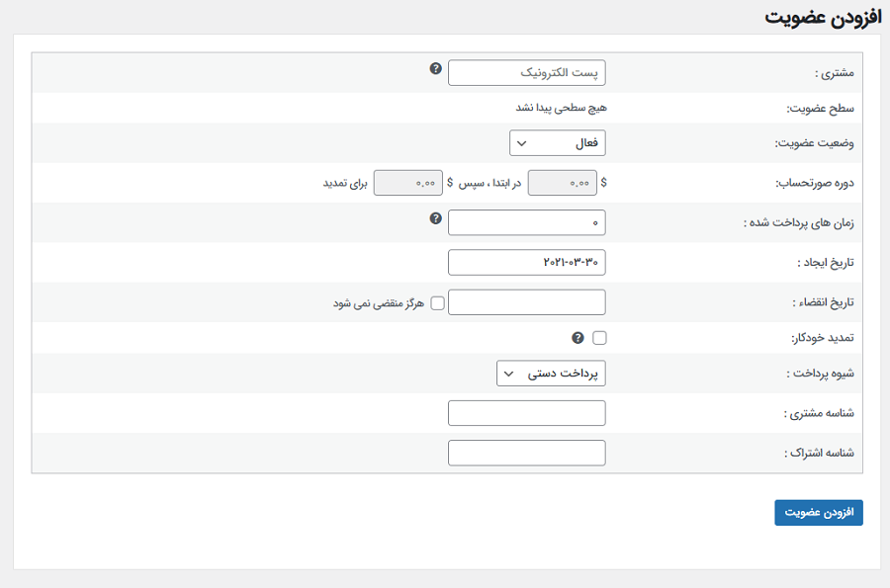Click help icon next to times billed field
Image resolution: width=890 pixels, height=588 pixels.
(435, 218)
